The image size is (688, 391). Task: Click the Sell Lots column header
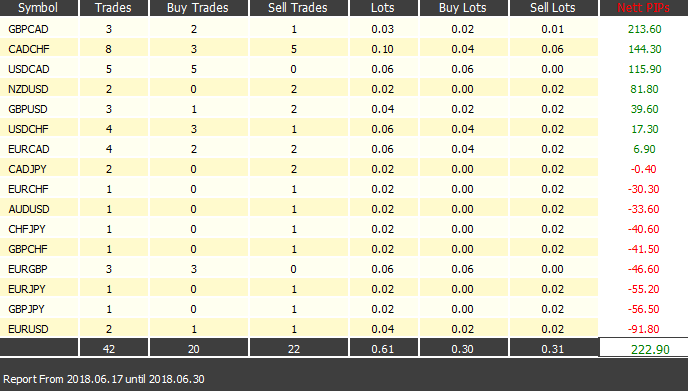click(x=553, y=7)
